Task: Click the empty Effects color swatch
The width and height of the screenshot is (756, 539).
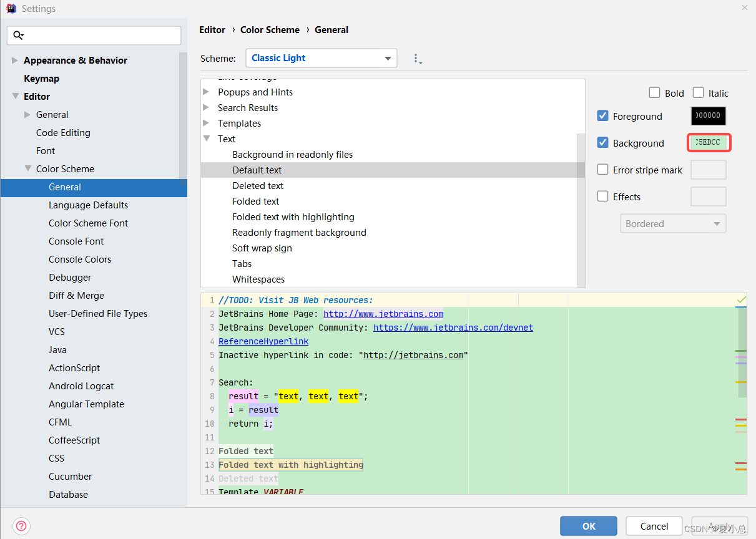Action: (x=709, y=197)
